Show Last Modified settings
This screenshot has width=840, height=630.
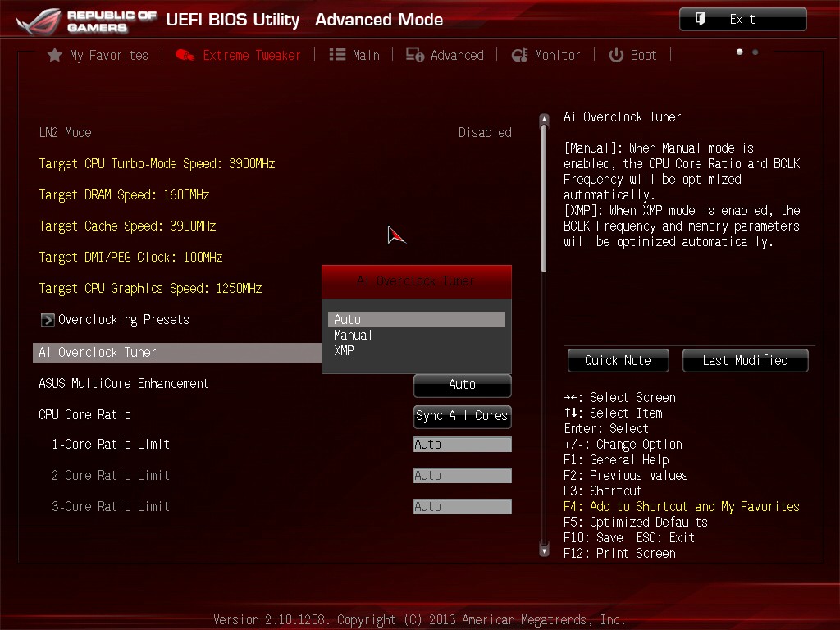coord(745,361)
